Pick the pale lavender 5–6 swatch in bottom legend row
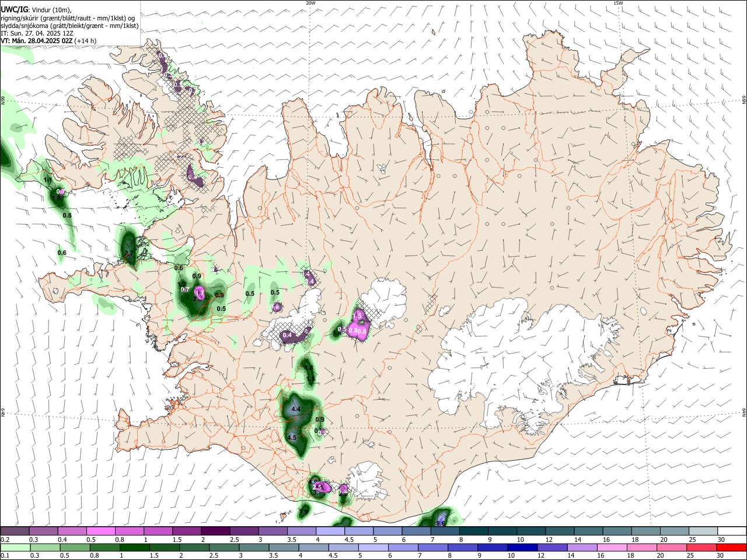Image resolution: width=747 pixels, height=560 pixels. pyautogui.click(x=373, y=547)
